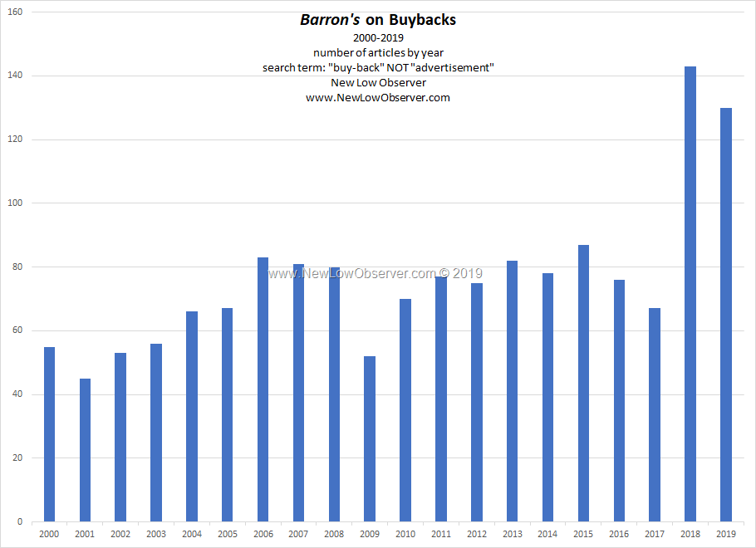Click the search term description line
The height and width of the screenshot is (548, 756).
[x=378, y=67]
